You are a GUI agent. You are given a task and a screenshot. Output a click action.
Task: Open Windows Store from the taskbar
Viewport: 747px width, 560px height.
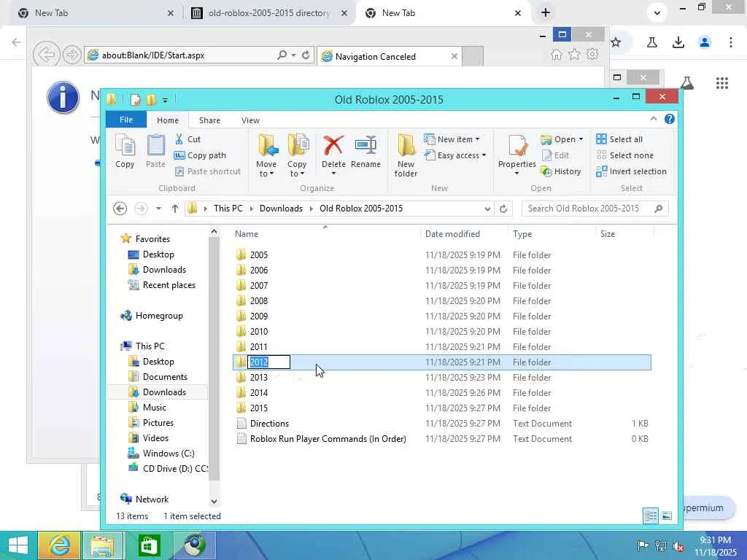point(149,545)
